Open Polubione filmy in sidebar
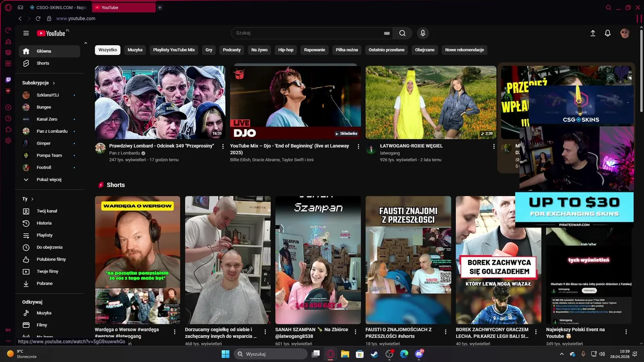The image size is (644, 362). [x=49, y=259]
